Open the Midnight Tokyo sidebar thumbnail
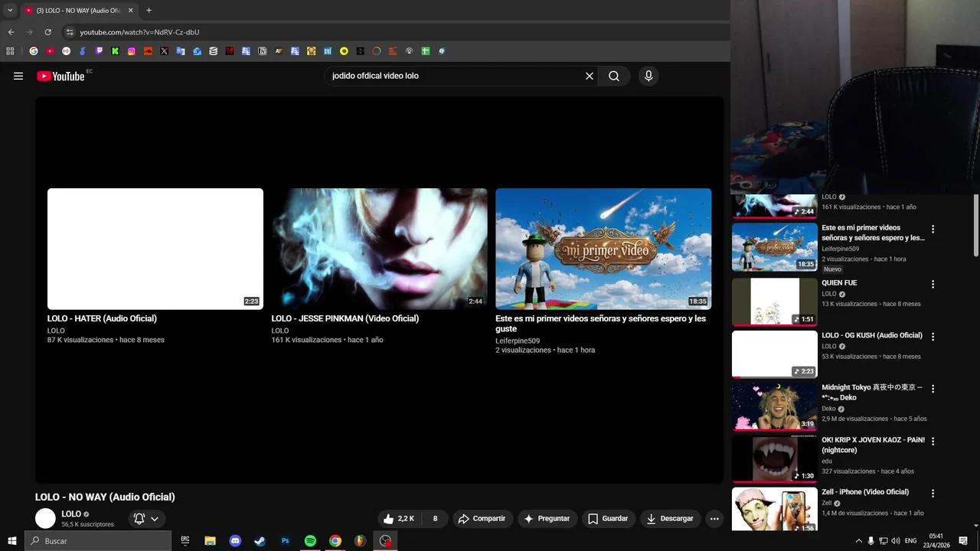 click(x=775, y=406)
